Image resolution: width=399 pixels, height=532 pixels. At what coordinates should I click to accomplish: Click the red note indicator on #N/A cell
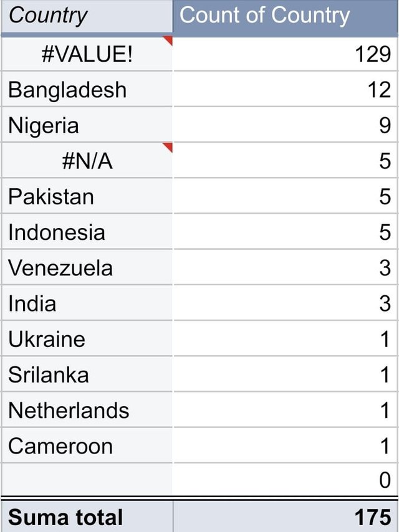pyautogui.click(x=168, y=146)
